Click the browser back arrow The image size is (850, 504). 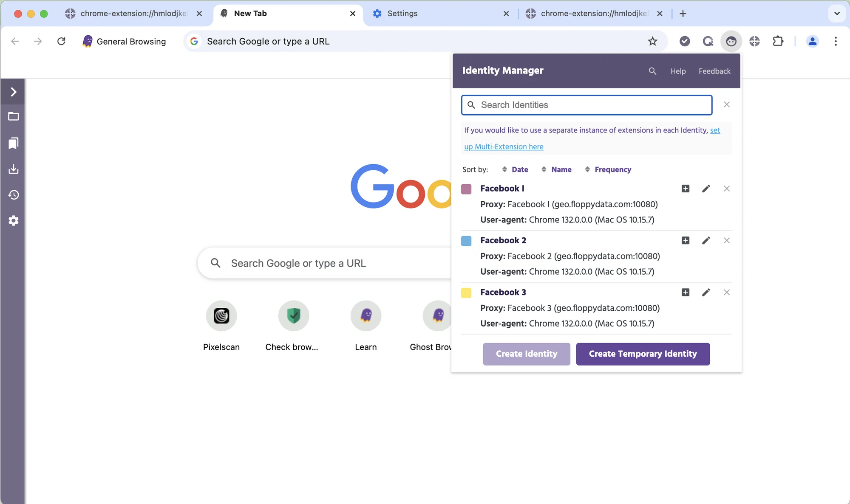point(15,41)
